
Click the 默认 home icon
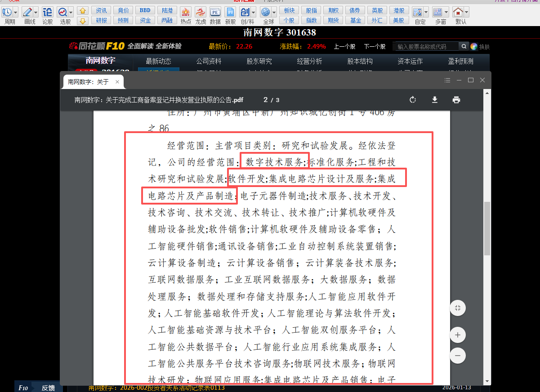pyautogui.click(x=458, y=12)
